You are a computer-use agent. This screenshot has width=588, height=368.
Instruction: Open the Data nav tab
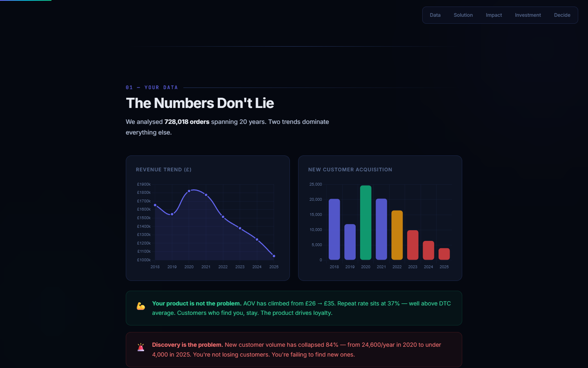[435, 15]
